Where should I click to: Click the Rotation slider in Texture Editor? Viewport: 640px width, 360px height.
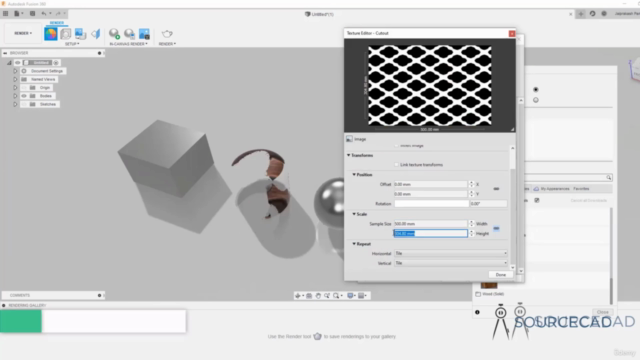click(431, 204)
